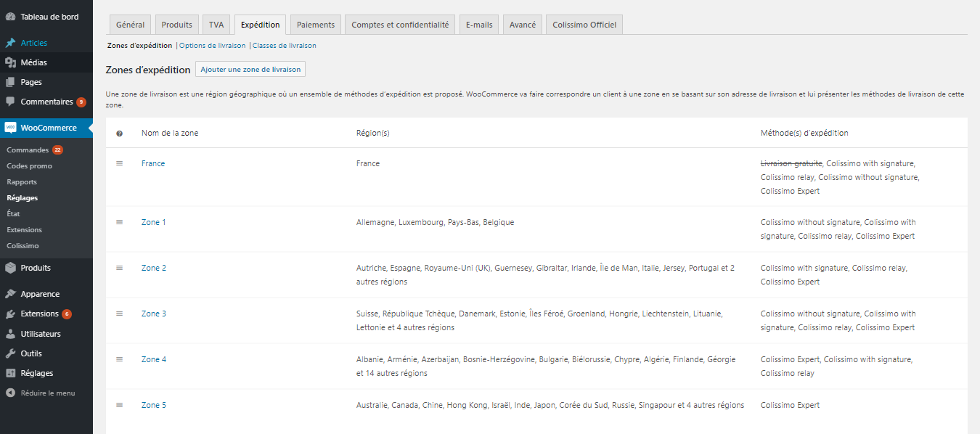This screenshot has width=980, height=434.
Task: Click the Tableau de bord dashboard icon
Action: point(10,17)
